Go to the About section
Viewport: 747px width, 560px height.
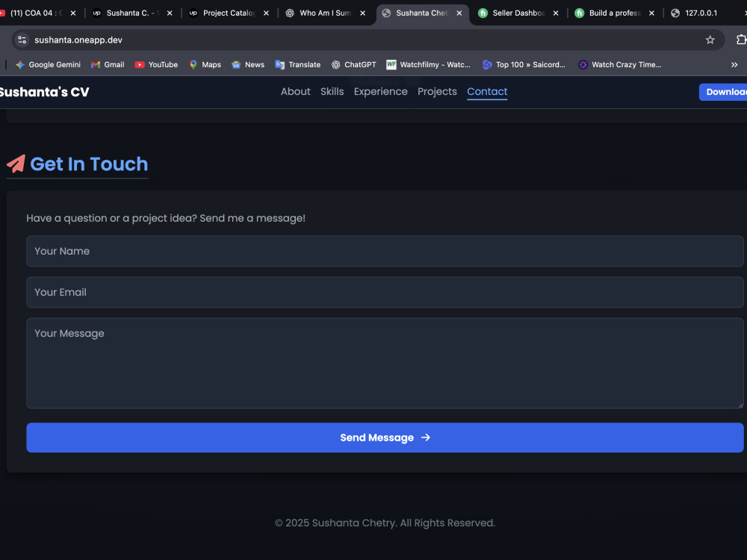[x=295, y=91]
